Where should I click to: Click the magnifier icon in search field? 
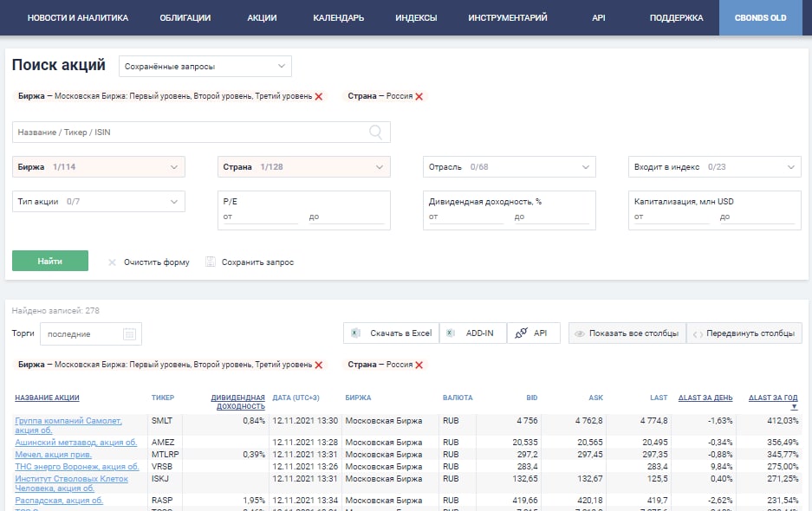376,133
